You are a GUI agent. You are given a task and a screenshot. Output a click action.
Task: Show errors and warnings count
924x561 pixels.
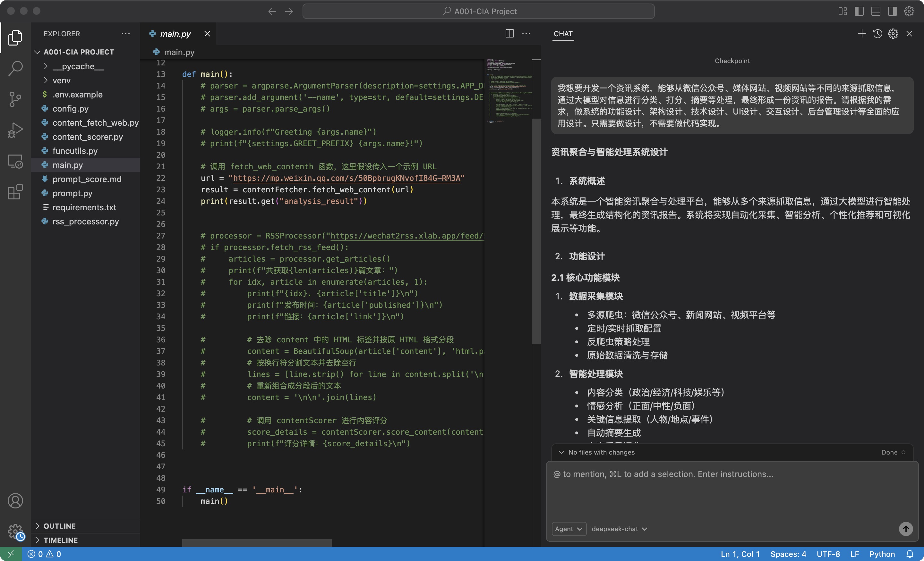(x=44, y=554)
